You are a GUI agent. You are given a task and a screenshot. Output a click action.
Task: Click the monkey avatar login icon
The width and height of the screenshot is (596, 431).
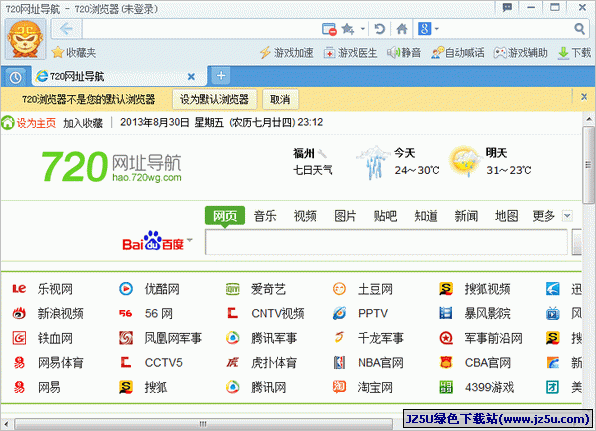(25, 39)
